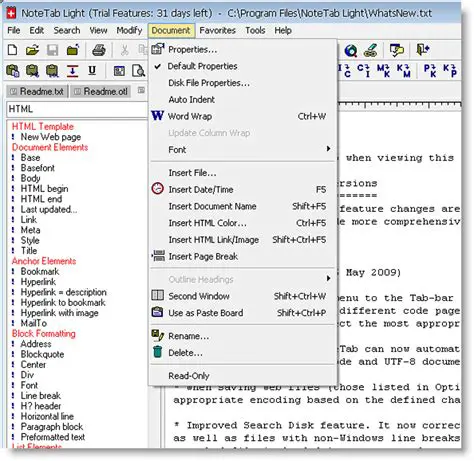Select the HTML begin clip
474x461 pixels.
44,189
